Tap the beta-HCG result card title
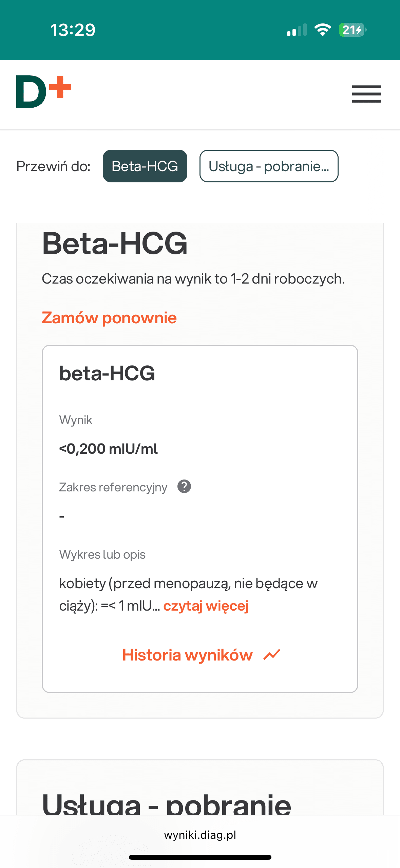The height and width of the screenshot is (868, 400). click(107, 373)
